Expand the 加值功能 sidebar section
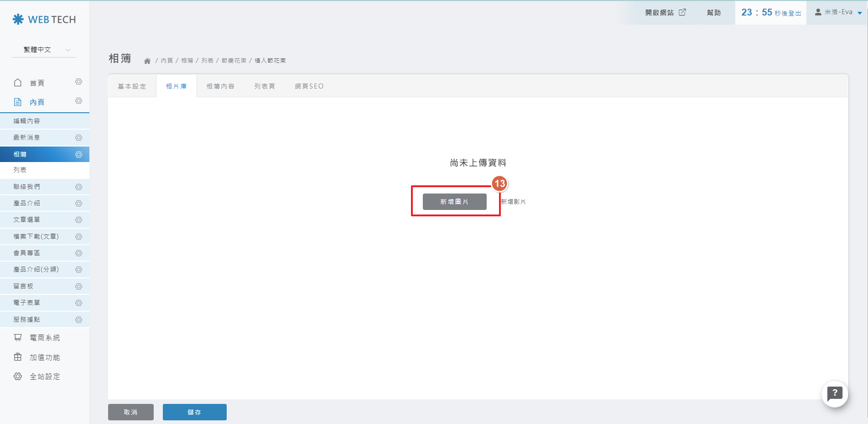The width and height of the screenshot is (868, 424). tap(44, 357)
